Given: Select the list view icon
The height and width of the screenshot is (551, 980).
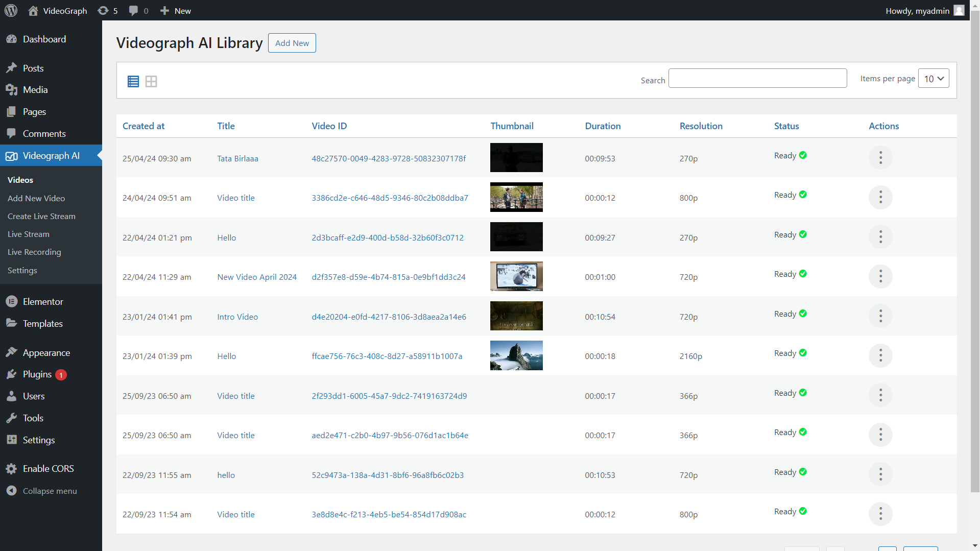Looking at the screenshot, I should coord(133,81).
